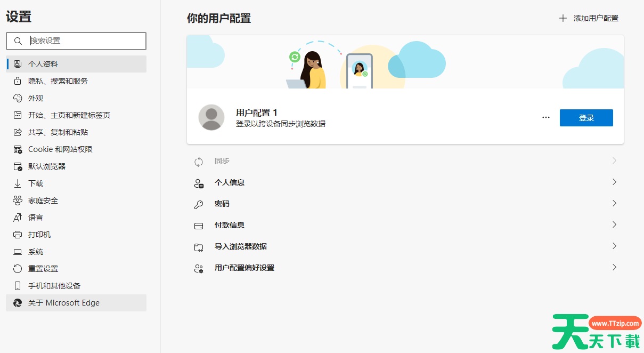Go to 重置设置 in sidebar

coord(43,269)
